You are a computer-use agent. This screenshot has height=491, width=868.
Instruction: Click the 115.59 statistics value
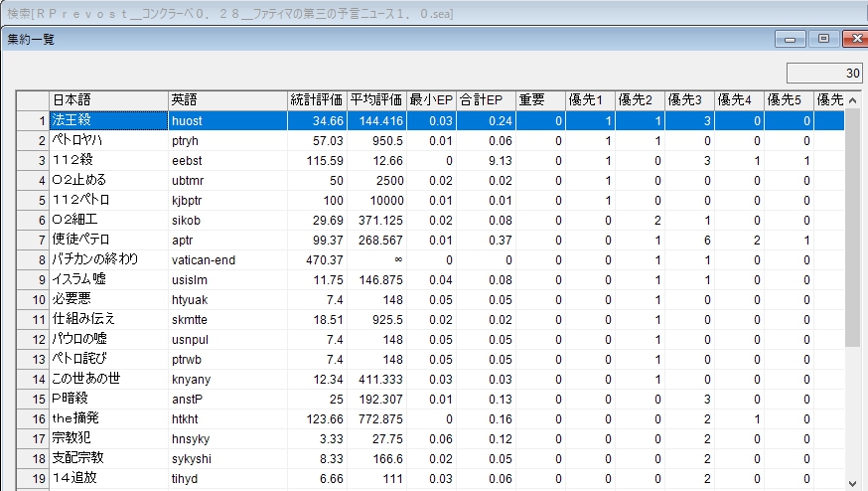click(317, 160)
